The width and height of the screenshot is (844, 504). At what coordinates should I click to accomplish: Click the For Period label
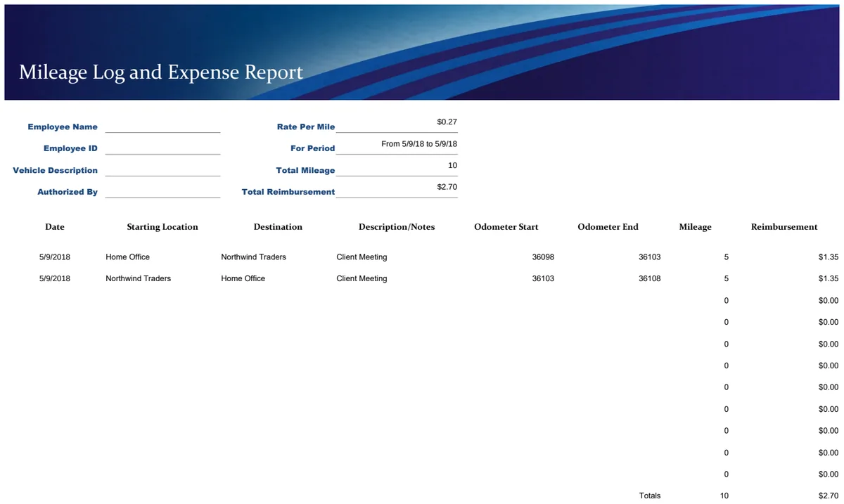point(313,148)
